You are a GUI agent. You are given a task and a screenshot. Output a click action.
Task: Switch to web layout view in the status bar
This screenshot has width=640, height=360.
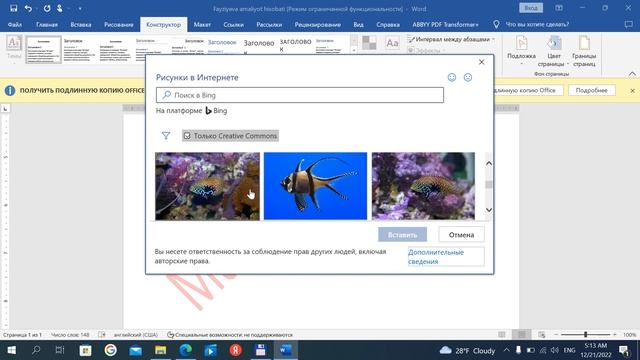(x=542, y=335)
